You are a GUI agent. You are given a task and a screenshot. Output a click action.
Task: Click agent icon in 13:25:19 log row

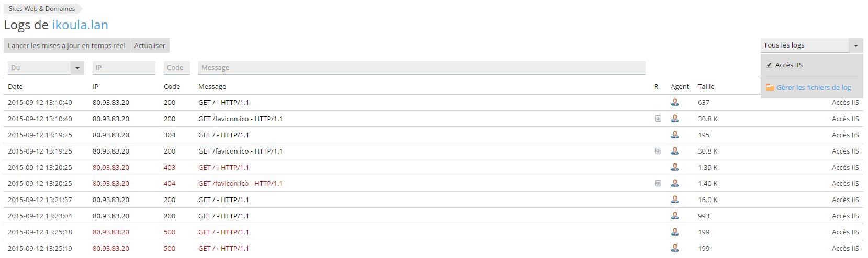[675, 248]
